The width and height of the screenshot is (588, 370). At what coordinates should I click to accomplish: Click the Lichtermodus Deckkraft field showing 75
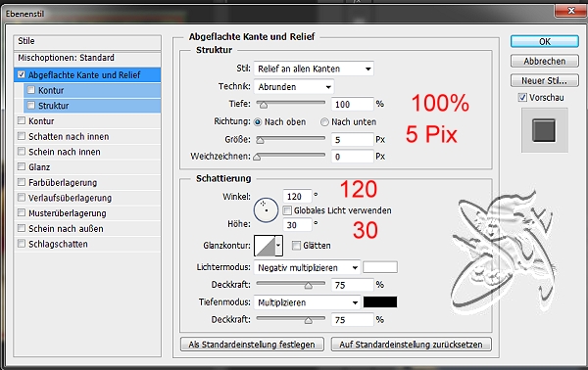click(x=353, y=285)
